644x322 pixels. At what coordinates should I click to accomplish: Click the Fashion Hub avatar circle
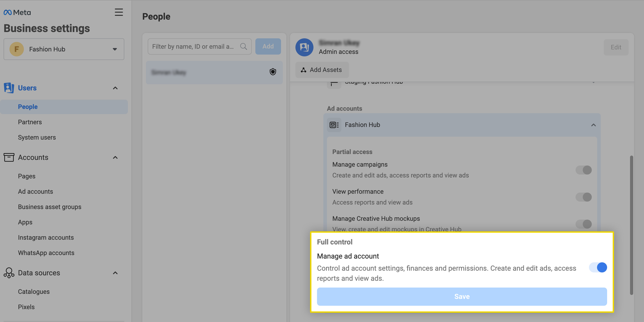pos(16,49)
